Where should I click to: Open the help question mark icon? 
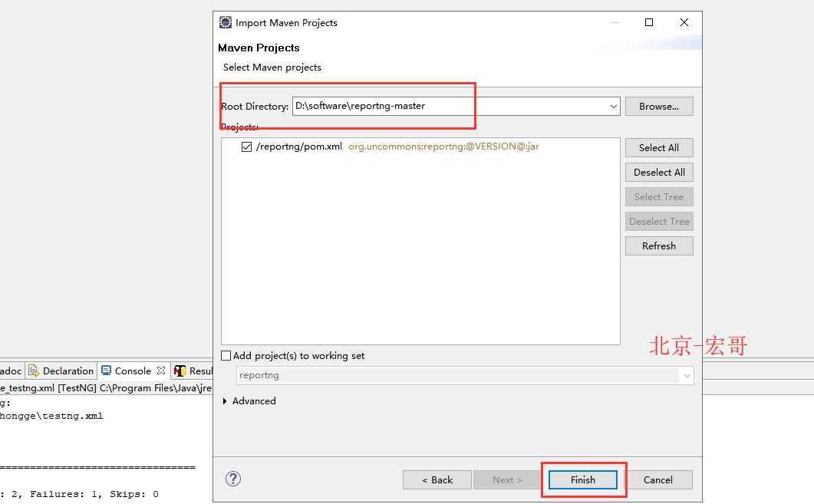point(233,479)
